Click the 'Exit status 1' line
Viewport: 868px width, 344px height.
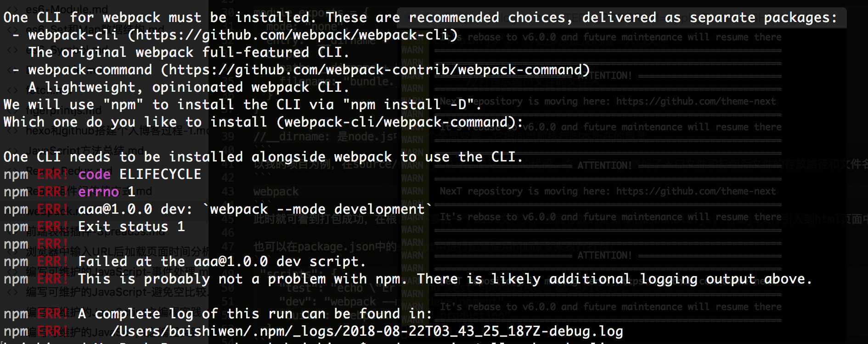(94, 227)
